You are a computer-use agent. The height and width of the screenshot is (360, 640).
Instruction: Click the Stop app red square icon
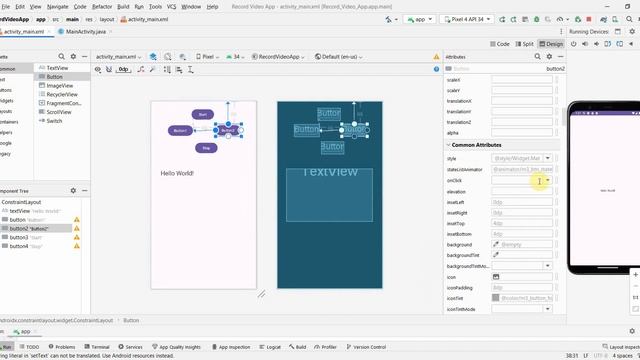[x=589, y=19]
